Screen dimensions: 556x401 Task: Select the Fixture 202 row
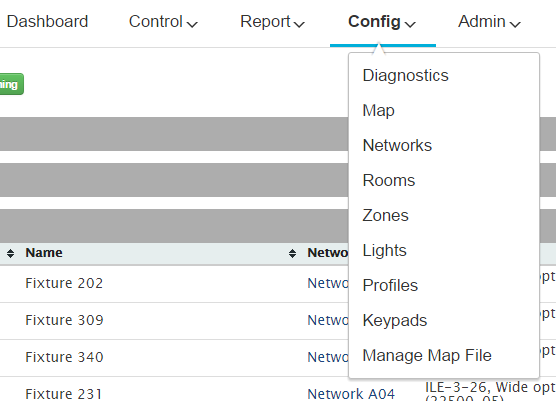174,284
